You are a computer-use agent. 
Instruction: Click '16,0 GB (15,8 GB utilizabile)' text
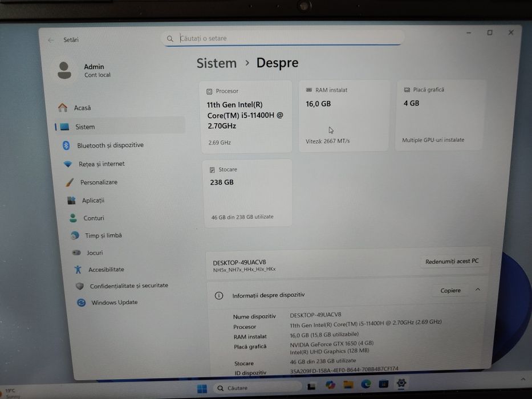[324, 335]
